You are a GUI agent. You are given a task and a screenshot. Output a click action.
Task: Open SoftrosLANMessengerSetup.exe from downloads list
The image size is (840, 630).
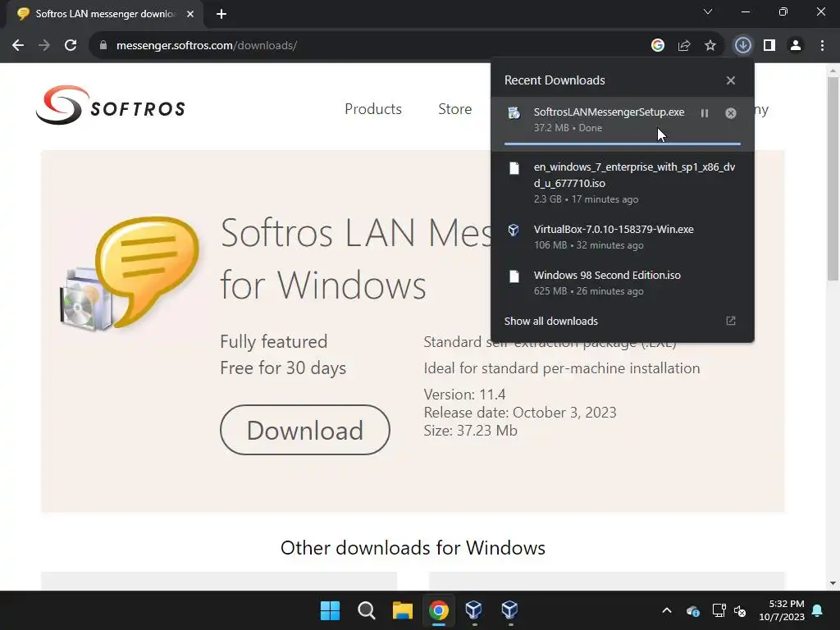(609, 112)
